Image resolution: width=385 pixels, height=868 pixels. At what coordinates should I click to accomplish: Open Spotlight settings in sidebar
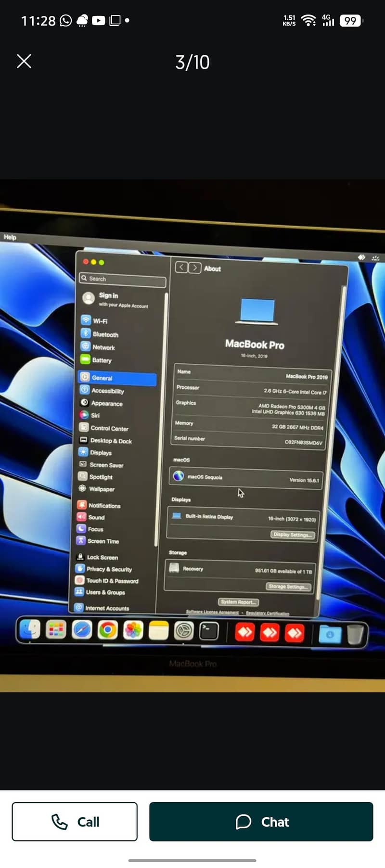[x=96, y=477]
